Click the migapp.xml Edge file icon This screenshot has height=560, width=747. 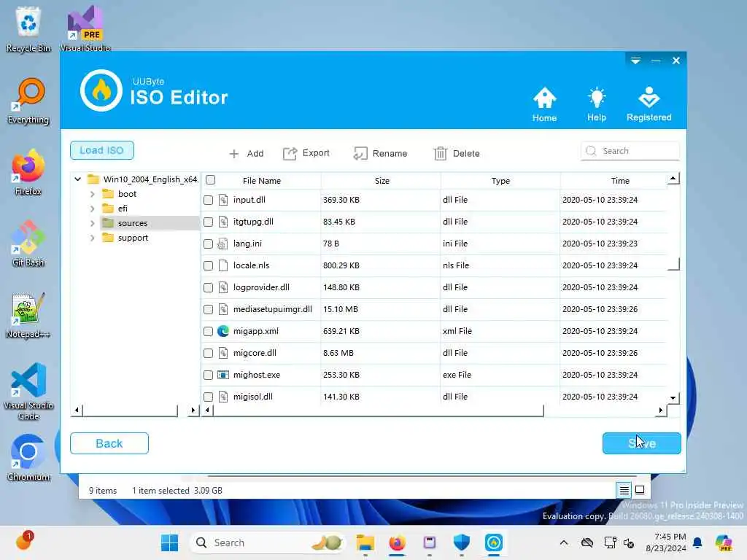pos(223,331)
